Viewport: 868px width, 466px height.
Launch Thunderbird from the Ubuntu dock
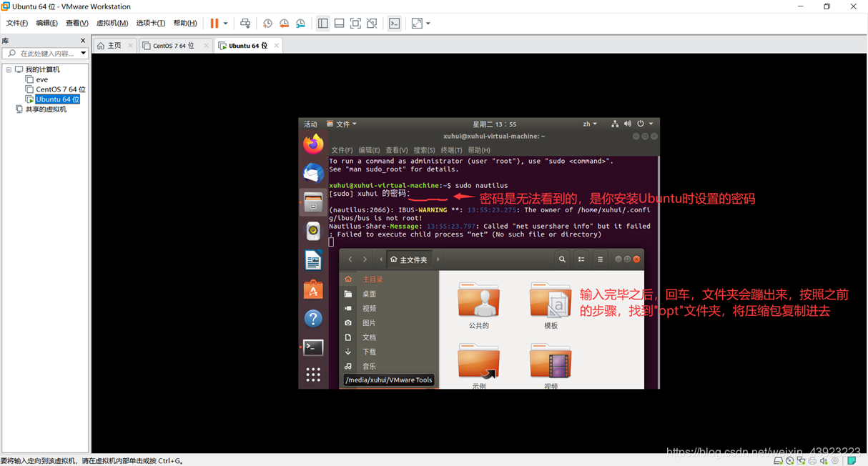313,173
